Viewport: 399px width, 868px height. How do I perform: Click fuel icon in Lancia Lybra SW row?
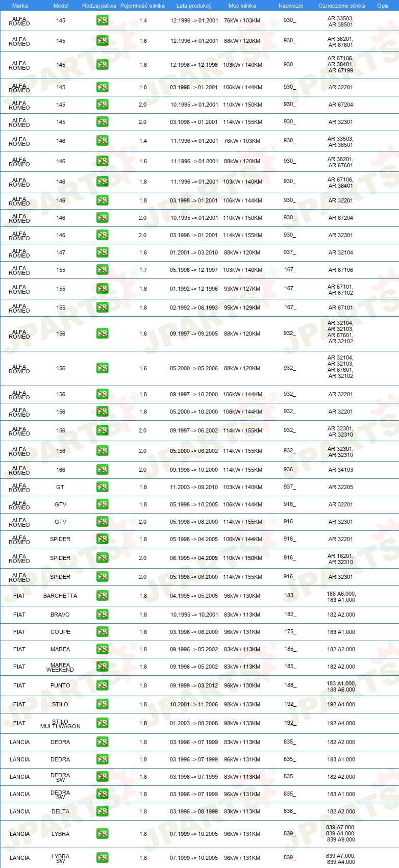coord(103,858)
